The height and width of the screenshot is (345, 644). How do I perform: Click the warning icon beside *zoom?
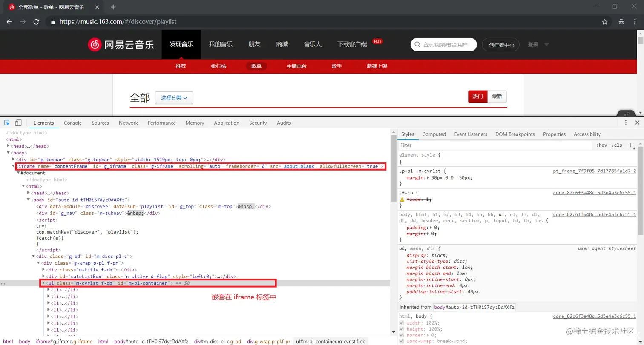[402, 200]
